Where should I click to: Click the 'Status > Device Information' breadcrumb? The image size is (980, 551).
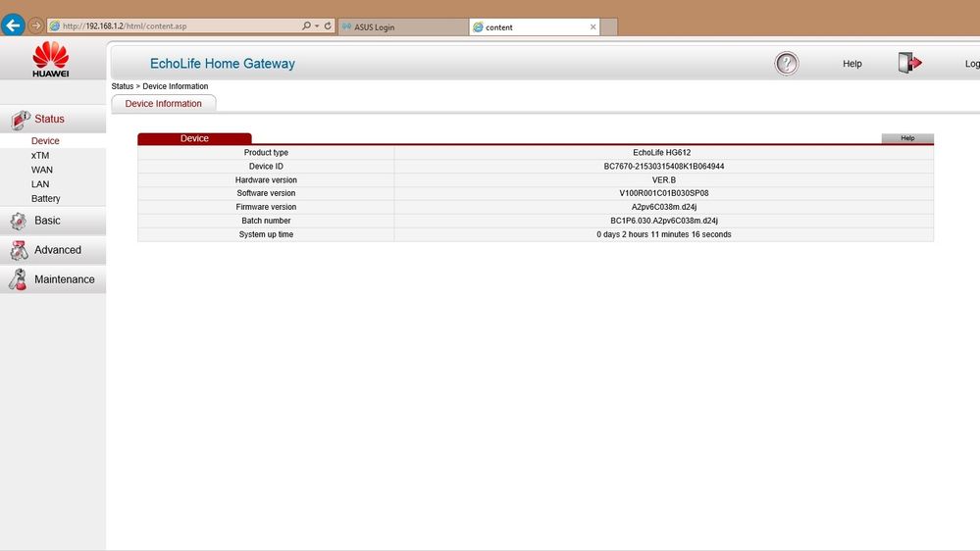tap(159, 86)
